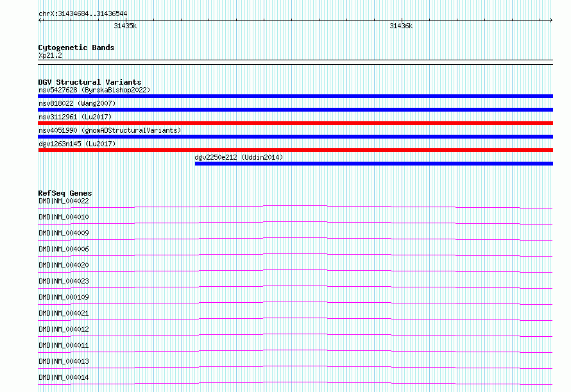This screenshot has height=392, width=571.
Task: Click the DMD|NM_004013 transcript label
Action: point(64,361)
